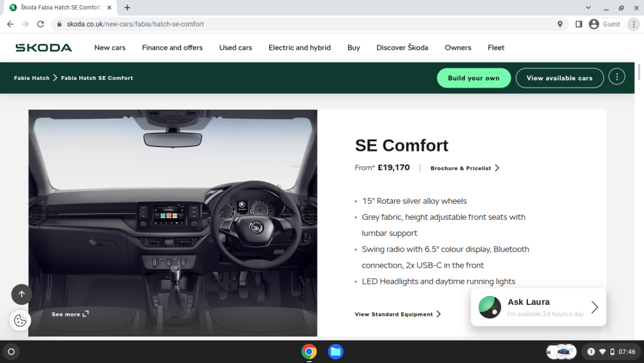
Task: Open the New cars menu
Action: 109,48
